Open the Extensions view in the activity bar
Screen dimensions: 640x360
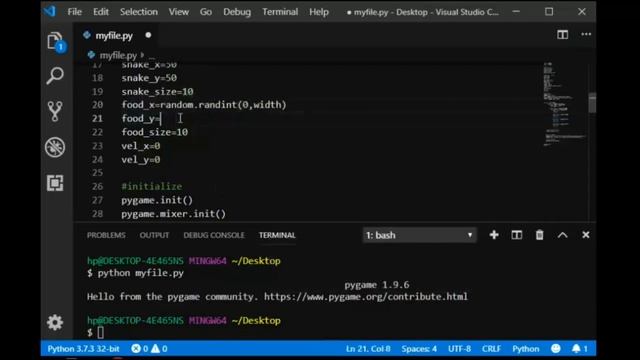[55, 183]
